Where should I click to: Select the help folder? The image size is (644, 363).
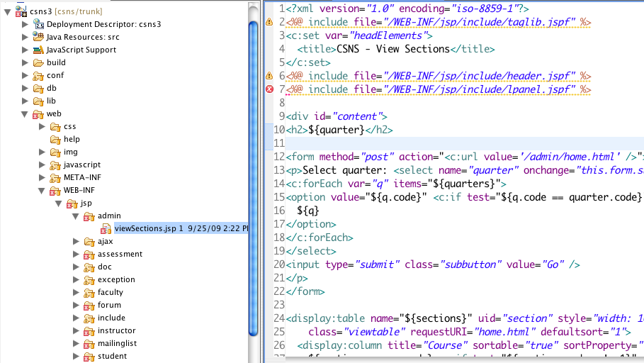[72, 139]
